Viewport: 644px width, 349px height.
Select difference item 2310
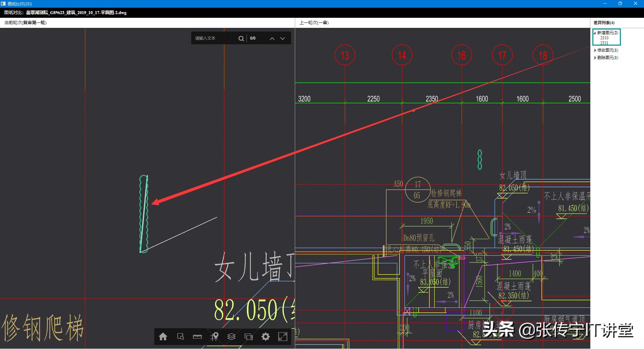coord(604,38)
